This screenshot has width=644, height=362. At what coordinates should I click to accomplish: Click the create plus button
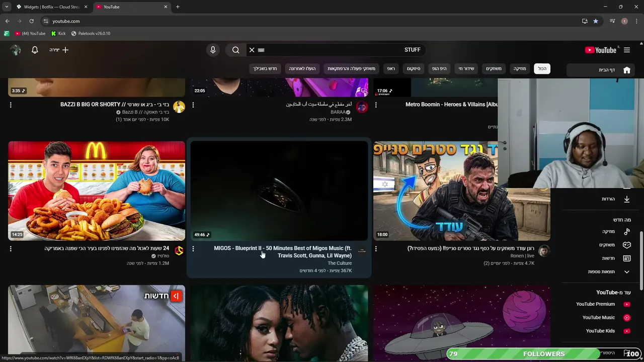tap(59, 50)
